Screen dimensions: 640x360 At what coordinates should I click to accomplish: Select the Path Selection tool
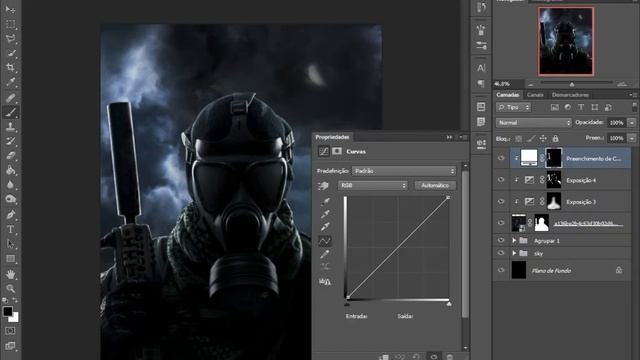[10, 244]
